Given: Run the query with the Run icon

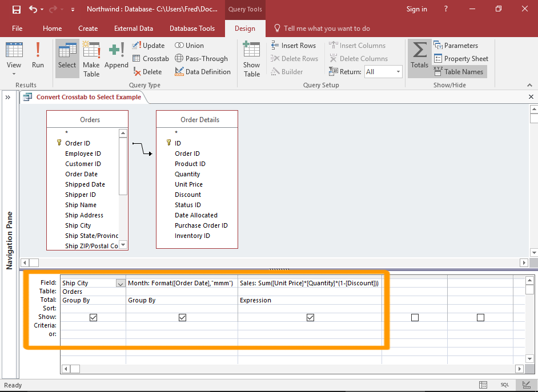Looking at the screenshot, I should pyautogui.click(x=38, y=54).
